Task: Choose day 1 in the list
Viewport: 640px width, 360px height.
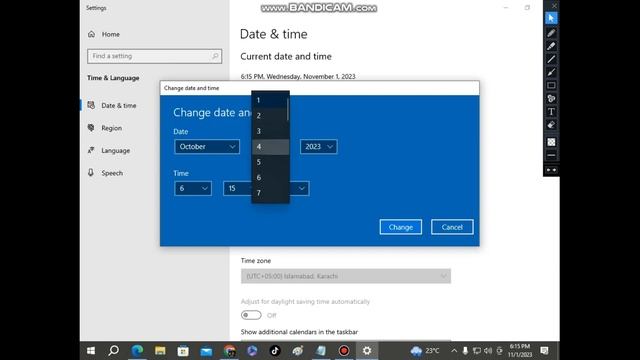Action: [x=270, y=100]
